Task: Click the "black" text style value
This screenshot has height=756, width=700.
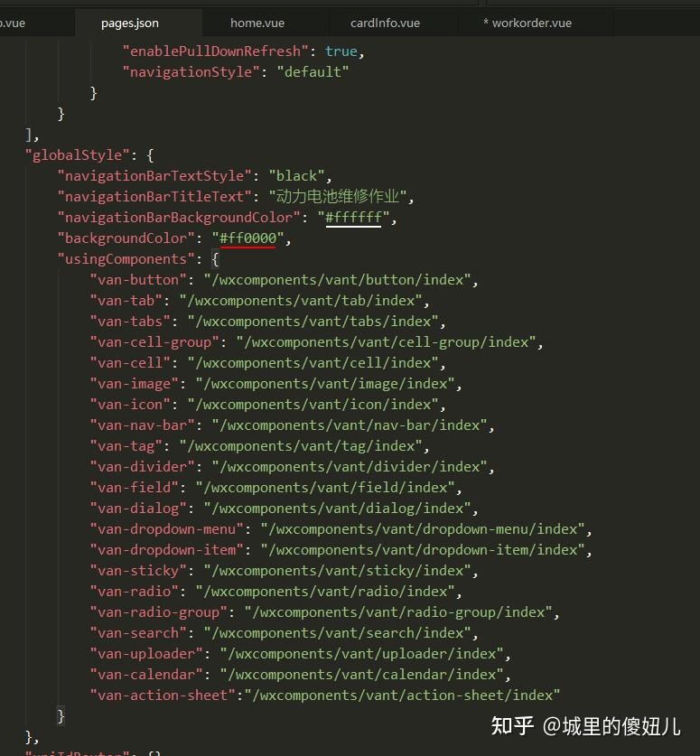Action: click(296, 176)
